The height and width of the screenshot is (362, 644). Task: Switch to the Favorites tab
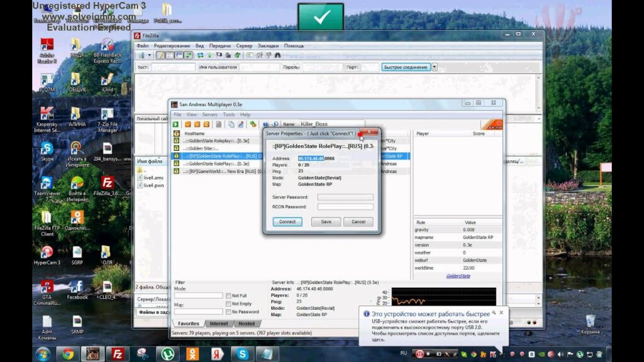(x=188, y=324)
